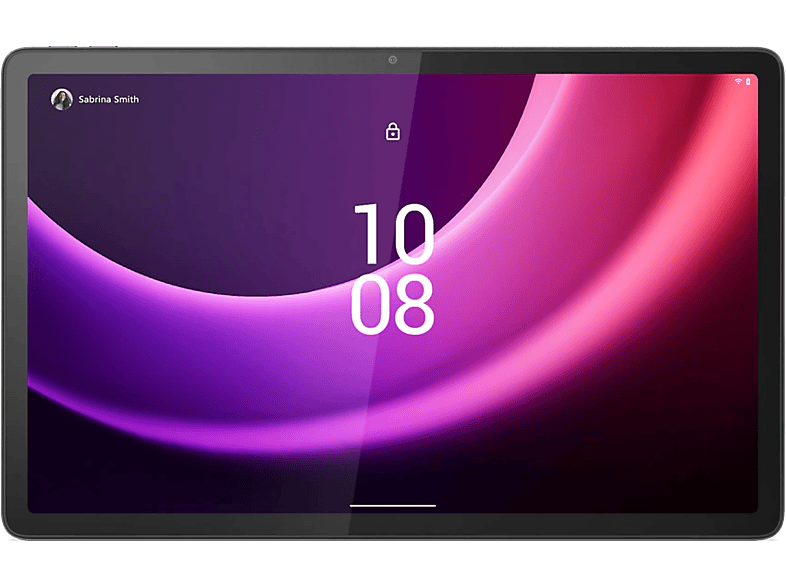The image size is (786, 587).
Task: Tap the white home gesture bar
Action: [x=392, y=506]
